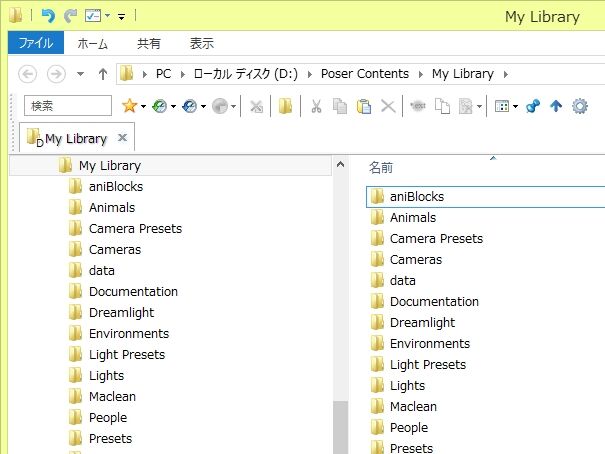Click the grayed copy tool document icon
Screen dimensions: 605x454
tap(465, 106)
